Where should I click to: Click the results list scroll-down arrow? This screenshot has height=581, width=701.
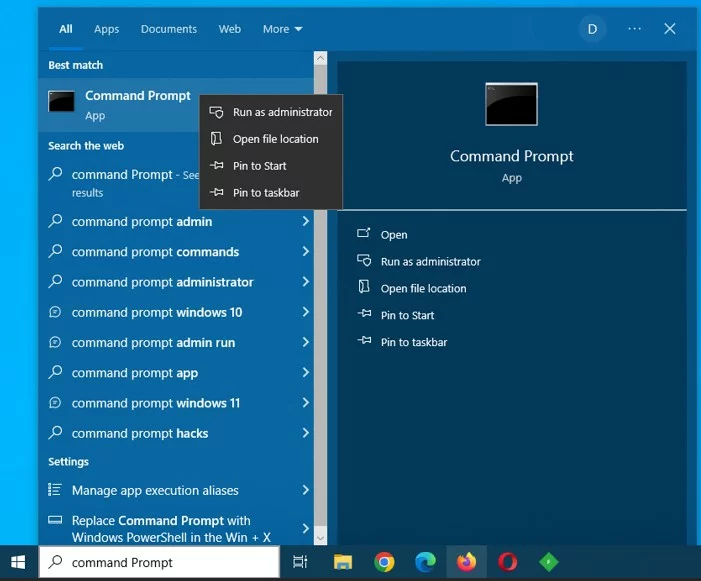(x=321, y=539)
